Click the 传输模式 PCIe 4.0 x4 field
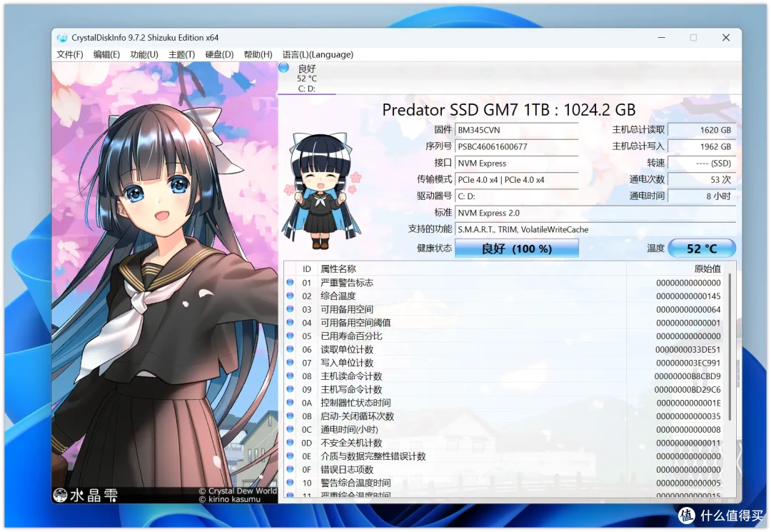Screen dimensions: 771x532 coord(516,179)
